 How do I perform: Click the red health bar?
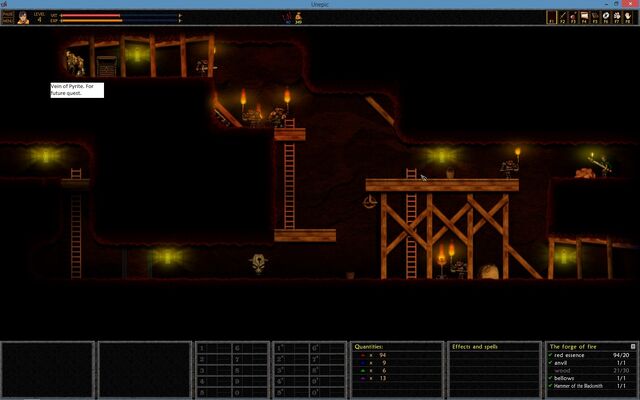pyautogui.click(x=90, y=16)
